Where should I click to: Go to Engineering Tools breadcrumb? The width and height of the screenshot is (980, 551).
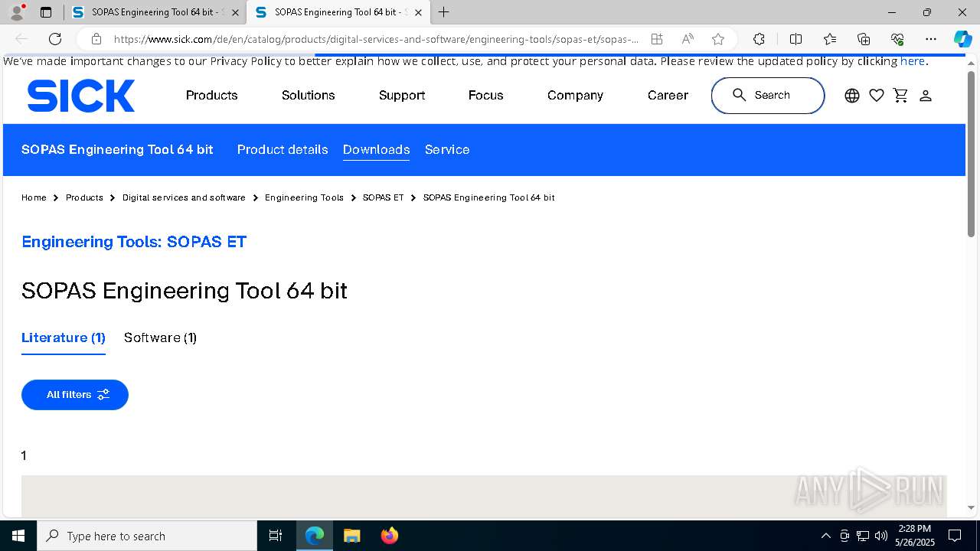(304, 197)
